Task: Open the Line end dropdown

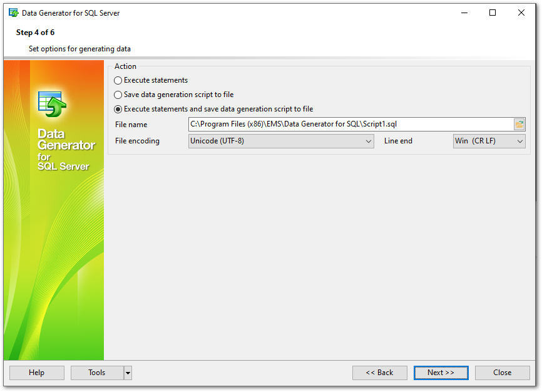Action: point(489,141)
